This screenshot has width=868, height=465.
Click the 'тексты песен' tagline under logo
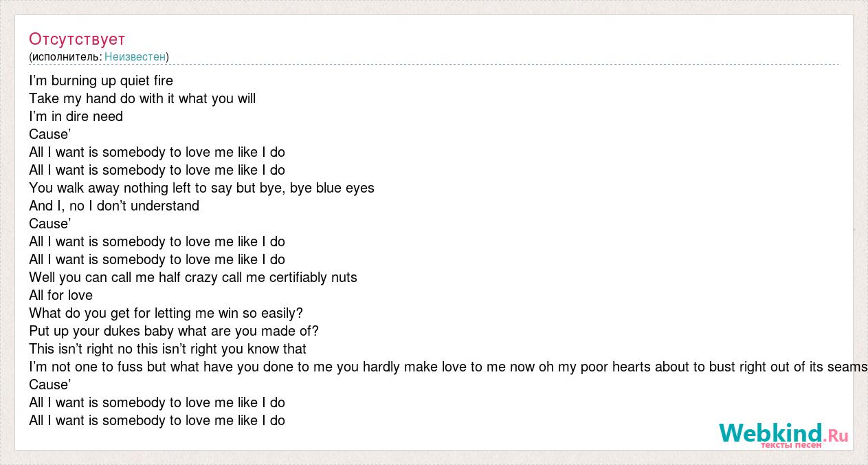click(790, 445)
